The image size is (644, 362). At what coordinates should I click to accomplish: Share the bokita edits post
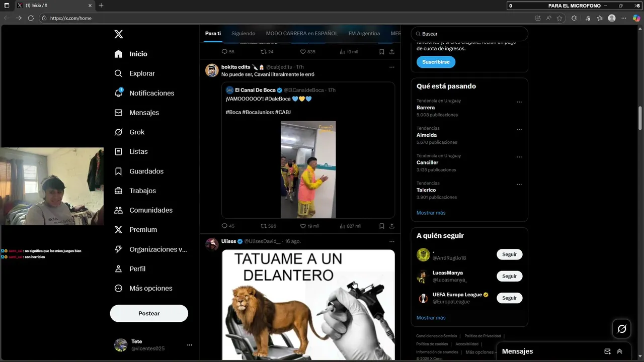(x=392, y=226)
